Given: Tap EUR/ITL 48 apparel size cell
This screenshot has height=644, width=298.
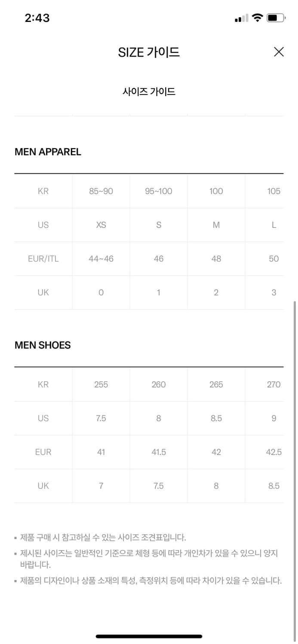Looking at the screenshot, I should (x=216, y=258).
